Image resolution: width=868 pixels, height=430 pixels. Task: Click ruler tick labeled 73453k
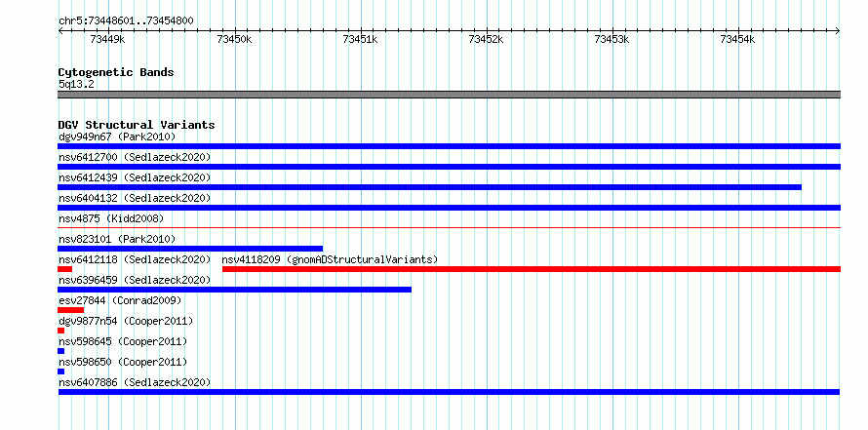click(612, 39)
